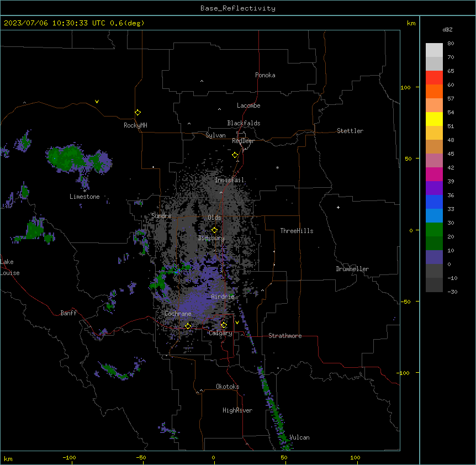476x465 pixels.
Task: Select the purple 36-39 dBZ legend swatch
Action: point(434,188)
